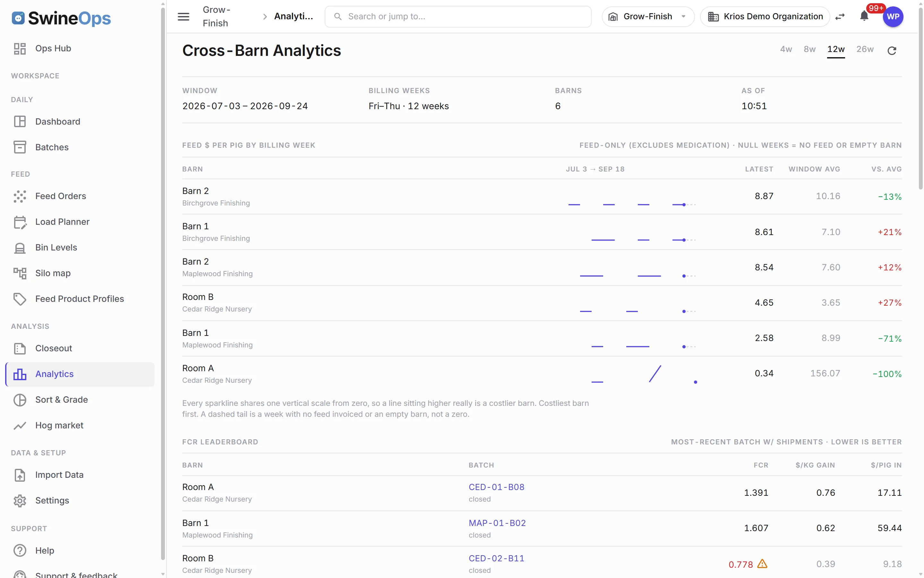Open the Closeout analysis
This screenshot has height=578, width=924.
click(80, 348)
